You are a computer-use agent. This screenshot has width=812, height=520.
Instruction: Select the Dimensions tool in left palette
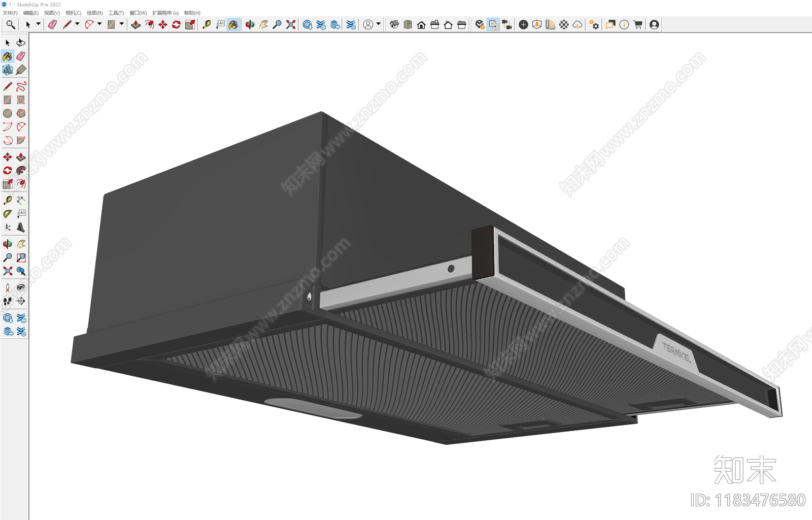point(21,201)
